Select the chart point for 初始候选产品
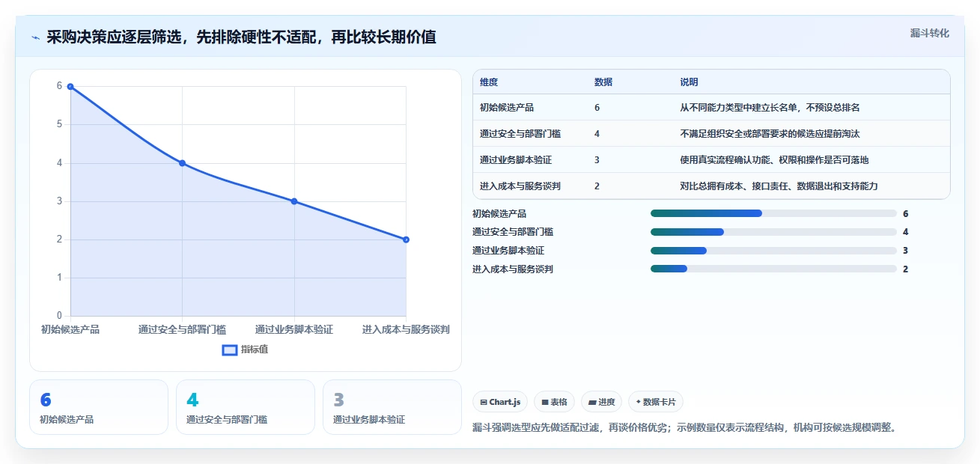The width and height of the screenshot is (980, 464). click(x=70, y=86)
